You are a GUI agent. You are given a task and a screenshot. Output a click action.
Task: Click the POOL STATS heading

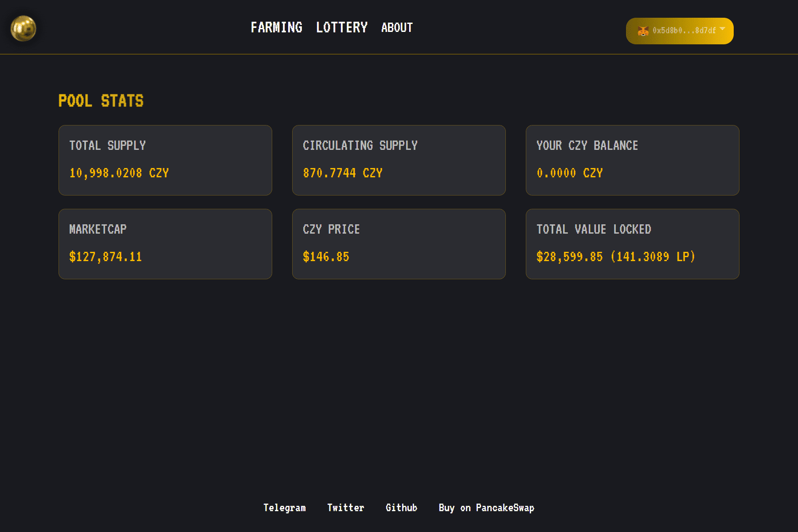(x=101, y=101)
